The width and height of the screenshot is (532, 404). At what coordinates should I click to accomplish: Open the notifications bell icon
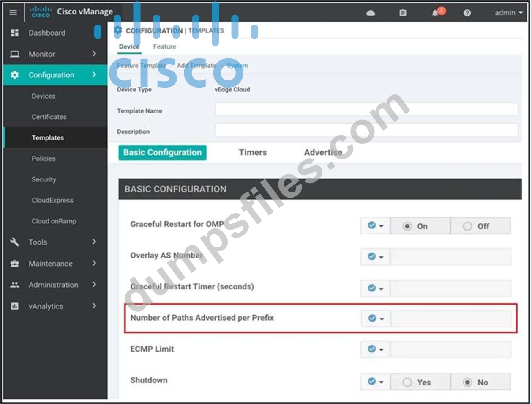point(435,13)
